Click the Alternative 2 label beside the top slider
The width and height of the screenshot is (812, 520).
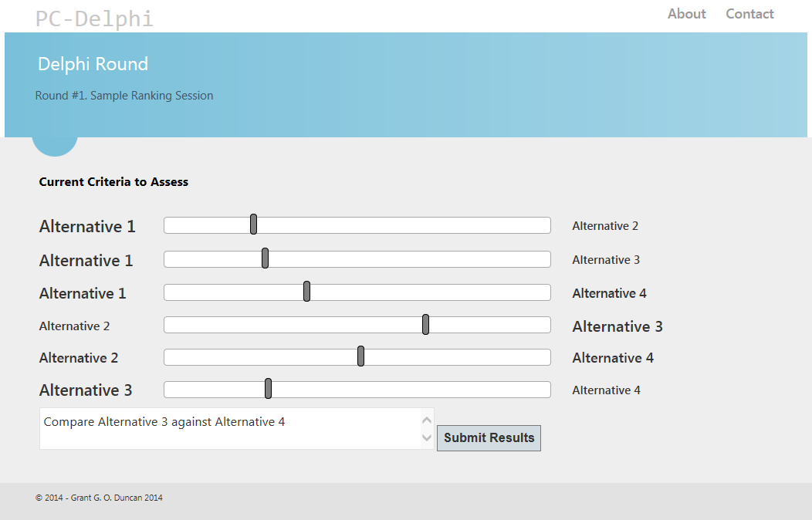click(605, 225)
